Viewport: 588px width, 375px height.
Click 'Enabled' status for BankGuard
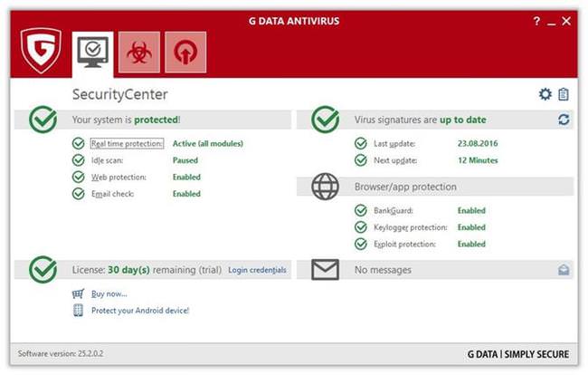(471, 210)
